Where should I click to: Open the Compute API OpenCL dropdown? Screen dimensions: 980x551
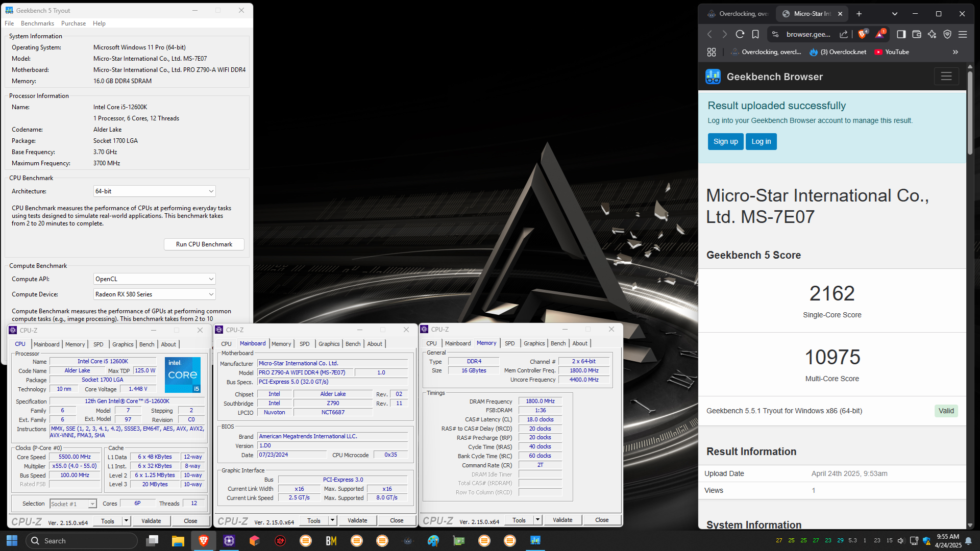[154, 279]
